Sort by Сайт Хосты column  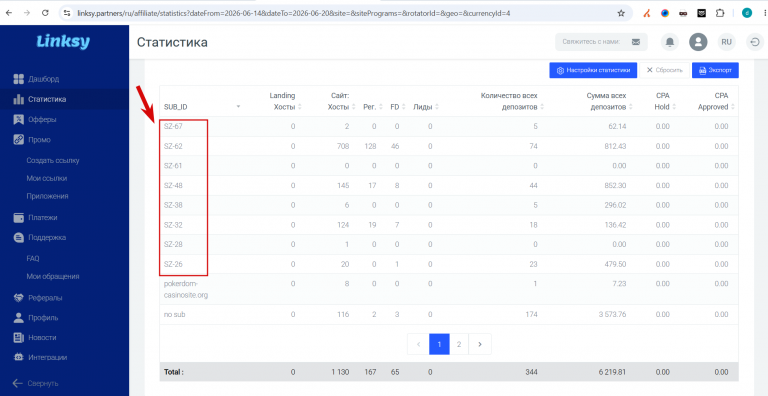(x=355, y=107)
